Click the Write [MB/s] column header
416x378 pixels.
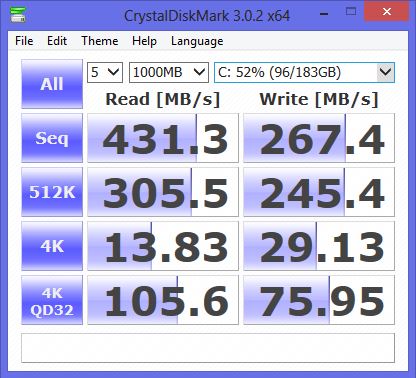[x=319, y=99]
